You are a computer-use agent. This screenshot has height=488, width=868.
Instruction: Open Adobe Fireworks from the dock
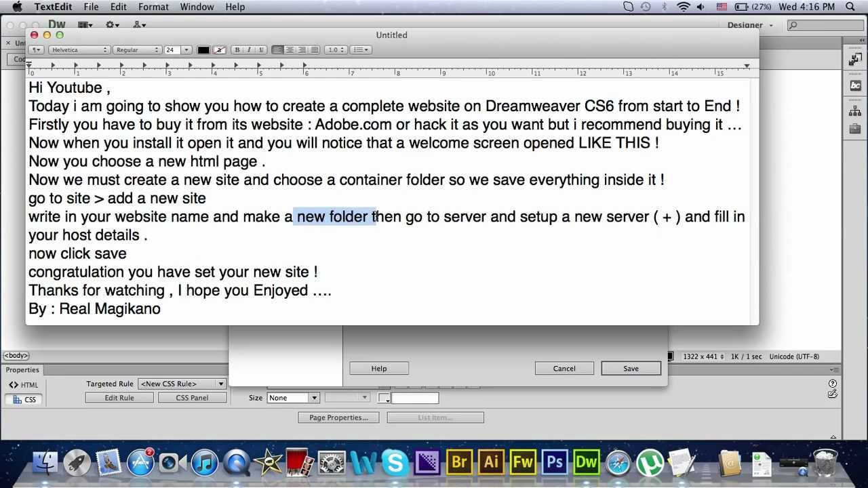523,463
